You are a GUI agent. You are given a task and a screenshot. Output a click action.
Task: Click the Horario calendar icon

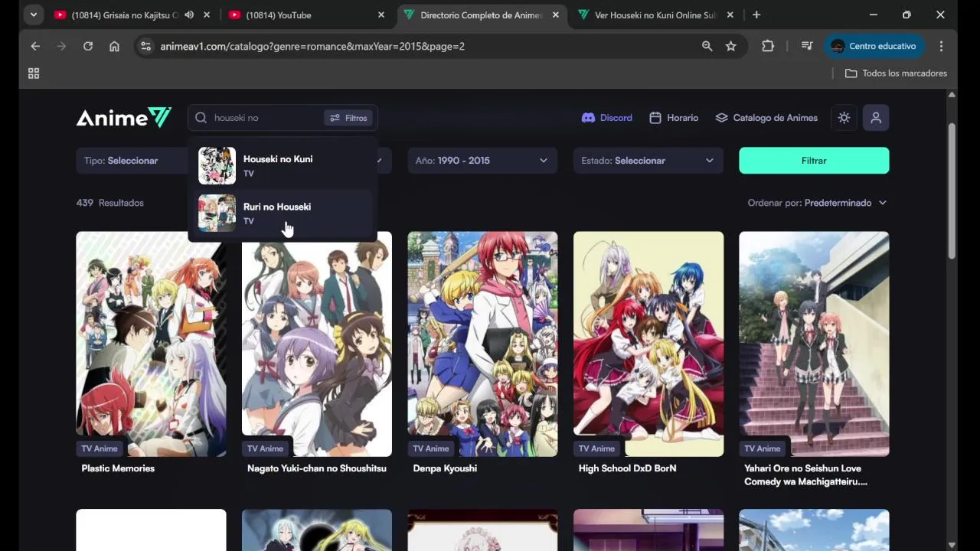click(655, 118)
